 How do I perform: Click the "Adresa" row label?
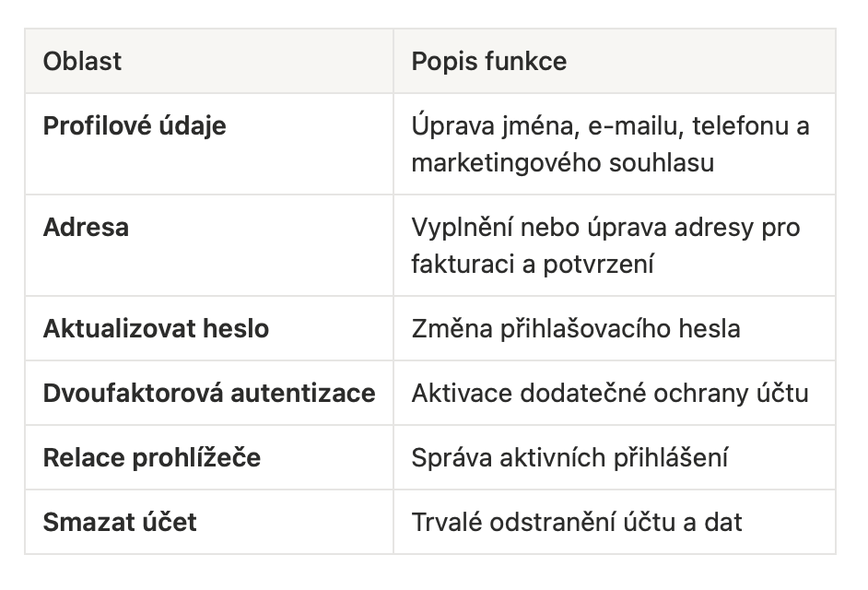point(86,228)
